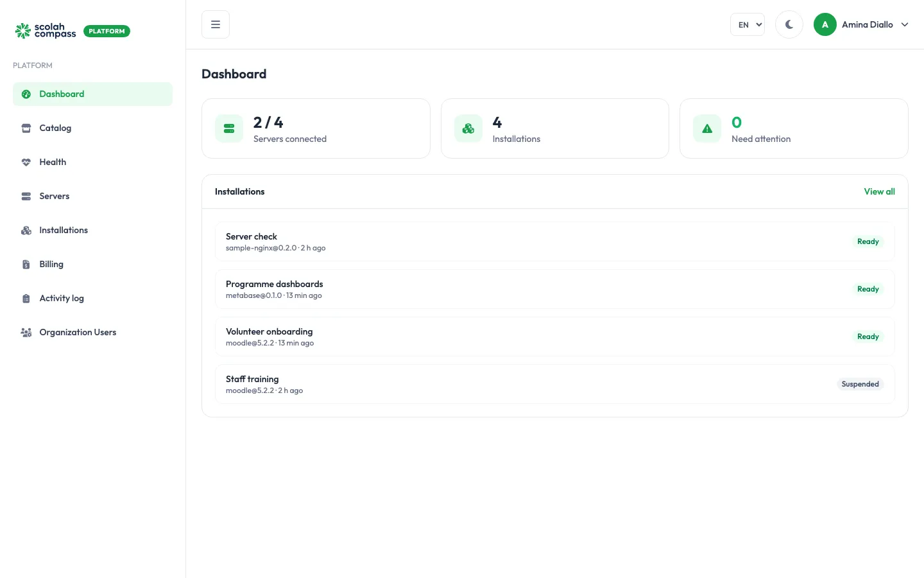Open the Volunteer onboarding installation

(x=554, y=337)
